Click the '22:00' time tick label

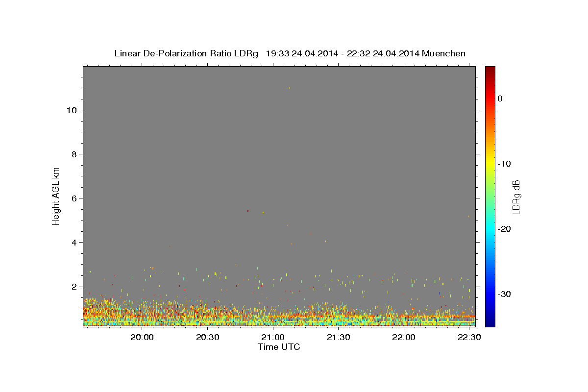click(404, 338)
